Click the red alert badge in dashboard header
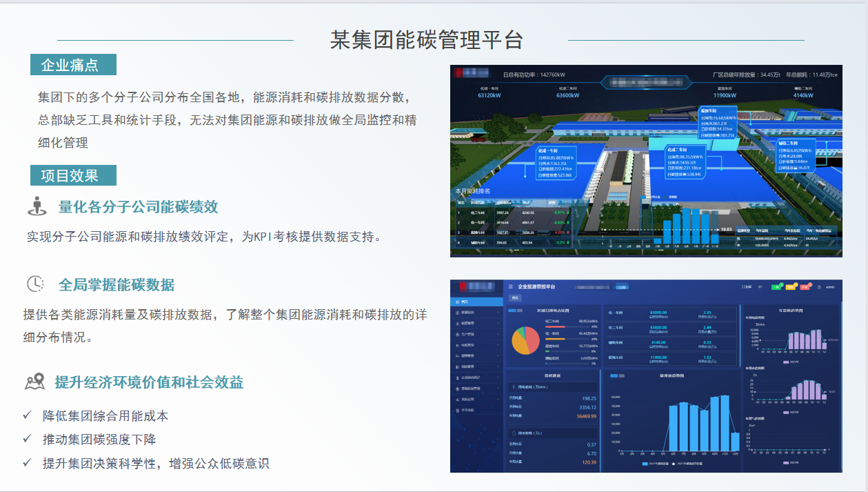This screenshot has width=868, height=492. tap(805, 286)
